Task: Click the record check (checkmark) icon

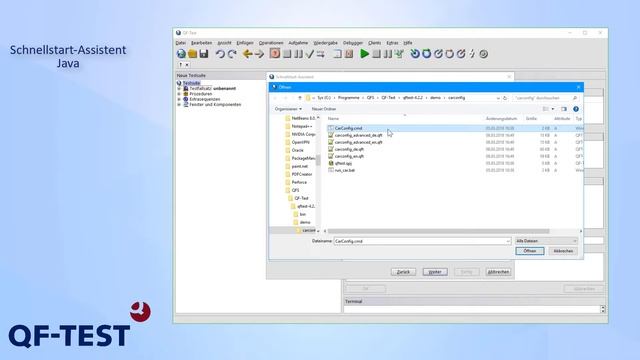Action: (310, 53)
